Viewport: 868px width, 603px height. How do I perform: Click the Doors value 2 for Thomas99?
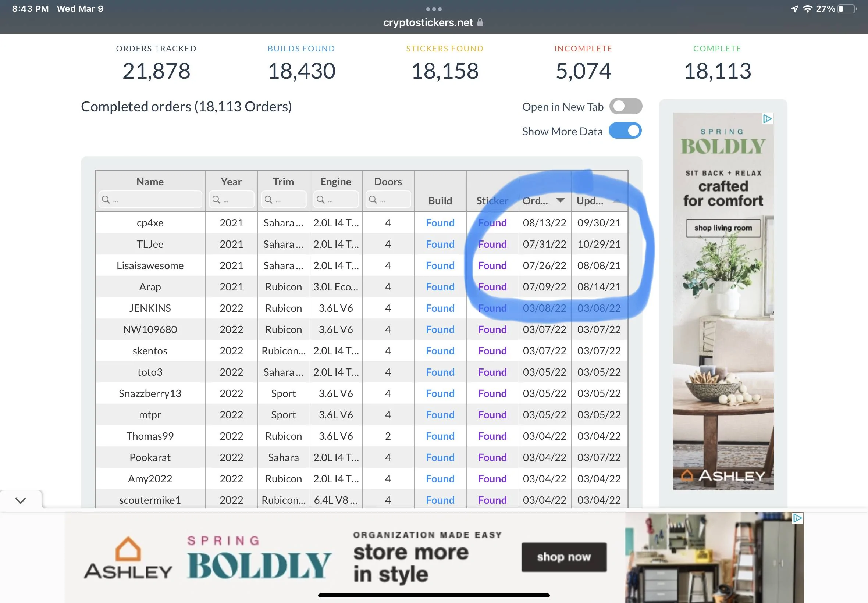pos(388,436)
